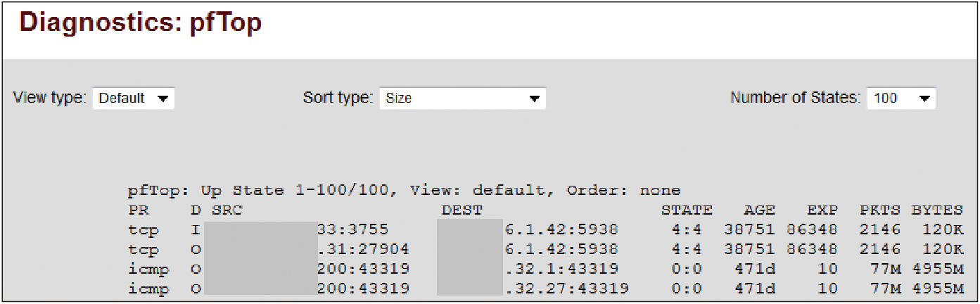Click the 'View type:' label
Viewport: 980px width, 304px height.
49,98
